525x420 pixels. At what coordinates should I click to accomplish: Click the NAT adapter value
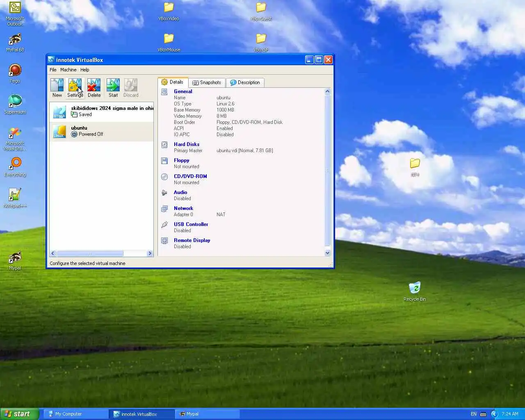221,215
